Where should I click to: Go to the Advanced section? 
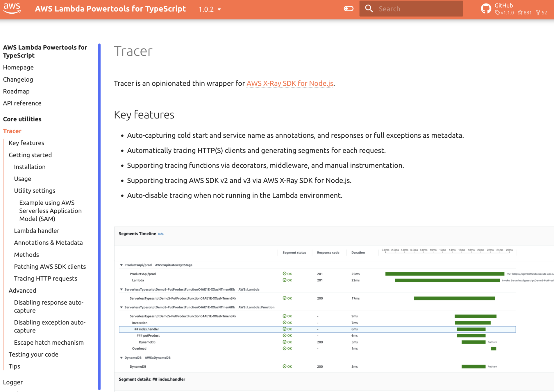click(x=22, y=290)
